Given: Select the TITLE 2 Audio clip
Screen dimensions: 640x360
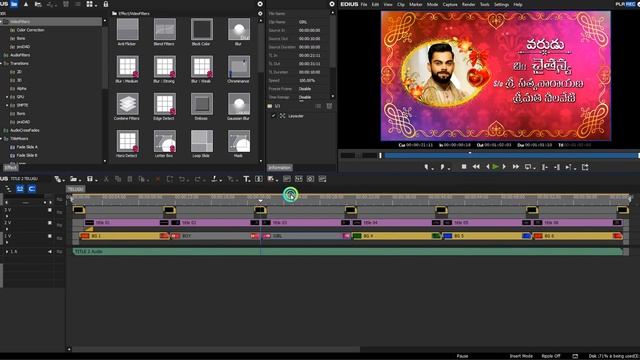Looking at the screenshot, I should pyautogui.click(x=348, y=252).
